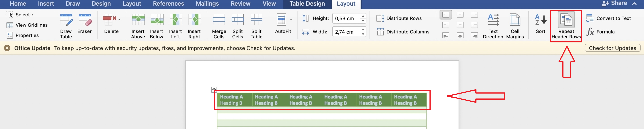Activate the Draw Table tool

tap(66, 26)
